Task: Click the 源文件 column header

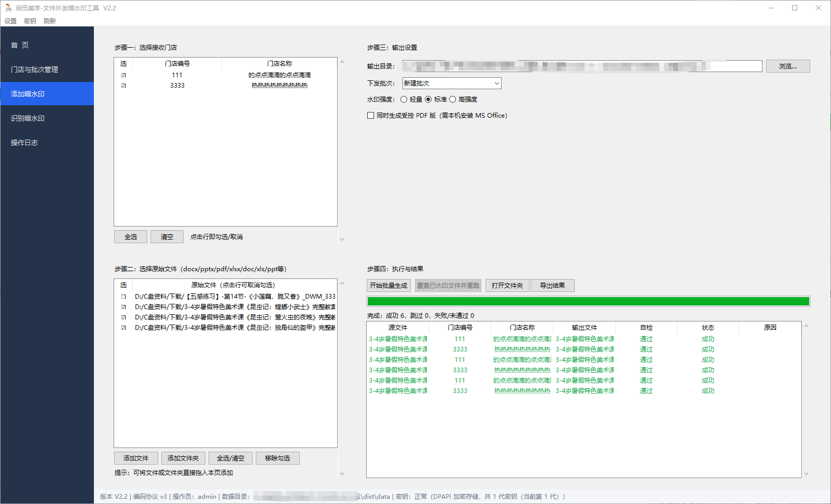Action: click(398, 328)
